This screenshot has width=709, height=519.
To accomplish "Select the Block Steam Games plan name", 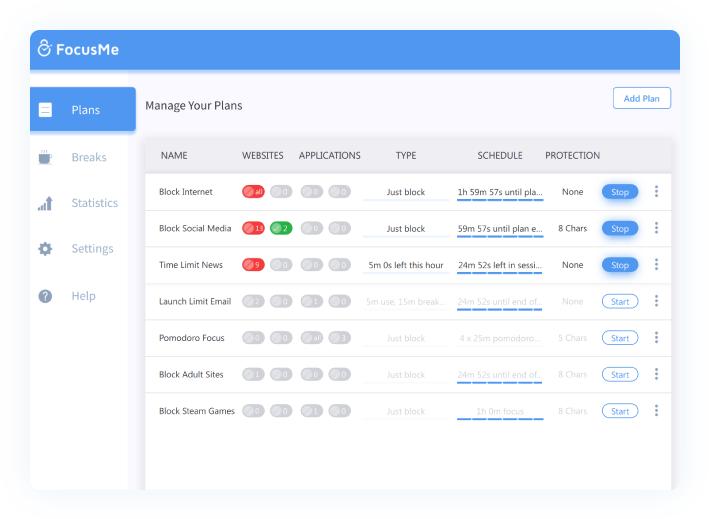I will [x=197, y=411].
